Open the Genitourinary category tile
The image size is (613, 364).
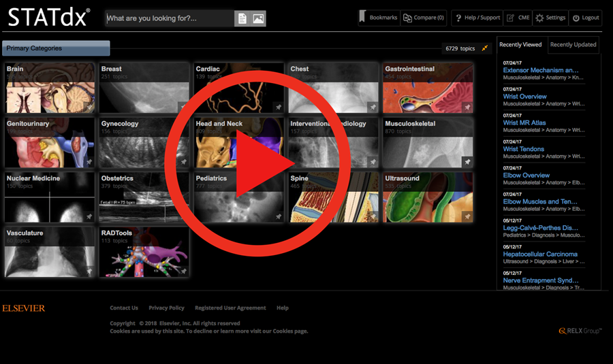point(50,142)
